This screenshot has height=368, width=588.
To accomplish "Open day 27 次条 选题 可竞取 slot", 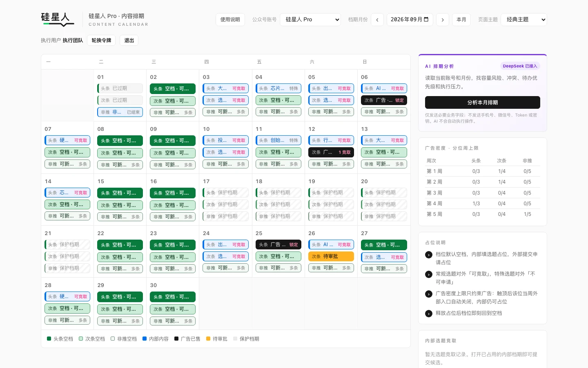I will [x=384, y=257].
